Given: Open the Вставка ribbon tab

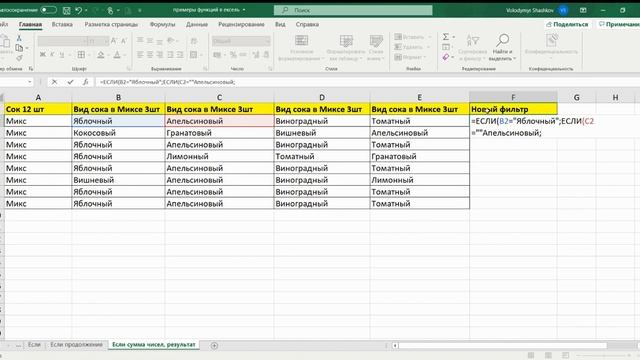Looking at the screenshot, I should coord(62,24).
